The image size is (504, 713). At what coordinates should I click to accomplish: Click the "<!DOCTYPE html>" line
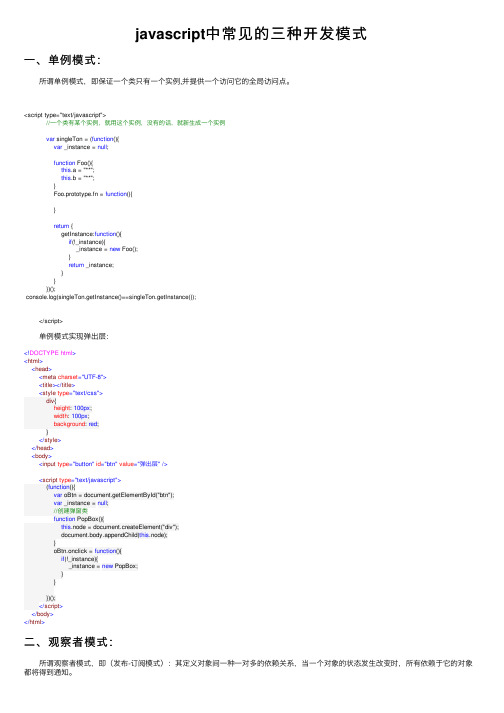point(50,353)
